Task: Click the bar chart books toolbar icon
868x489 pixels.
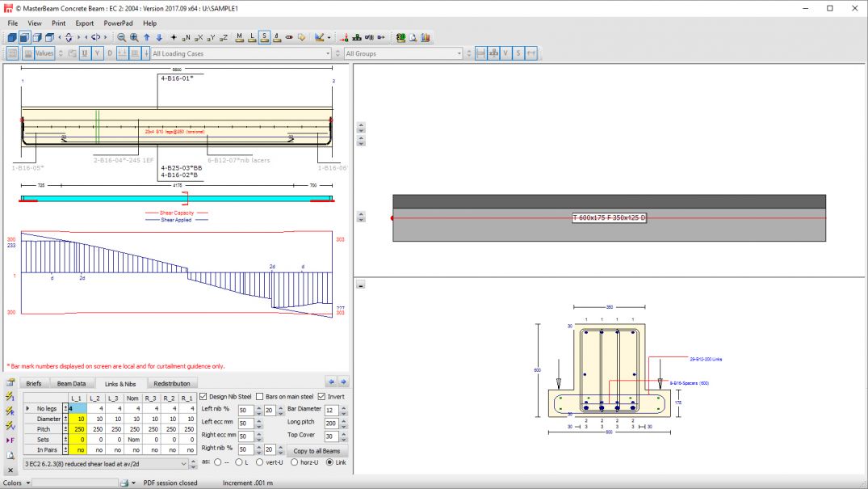Action: (x=426, y=37)
